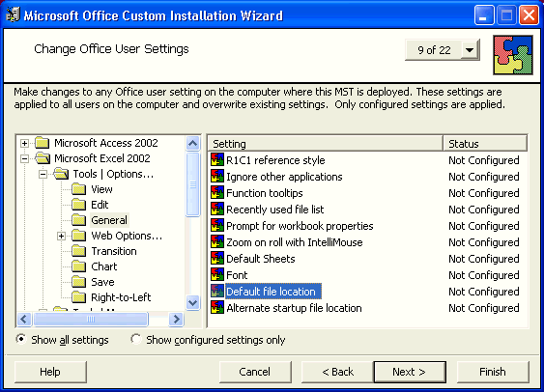Sort by the Status column header
544x392 pixels.
point(485,144)
